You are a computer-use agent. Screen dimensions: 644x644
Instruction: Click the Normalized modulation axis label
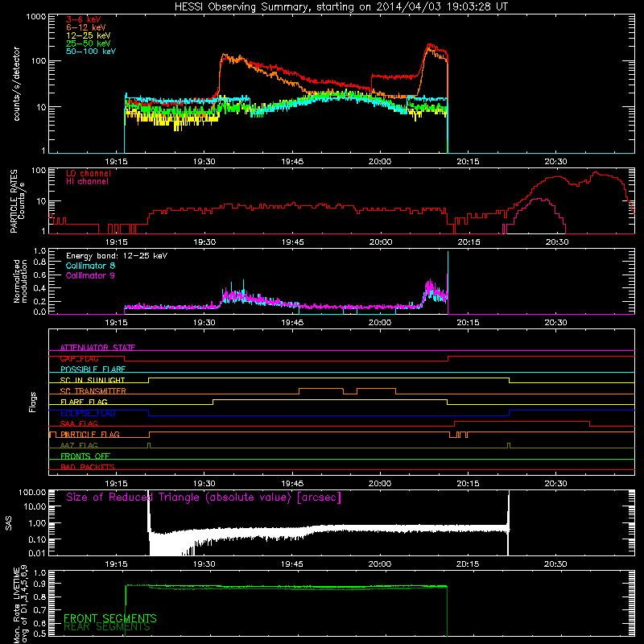(x=20, y=281)
